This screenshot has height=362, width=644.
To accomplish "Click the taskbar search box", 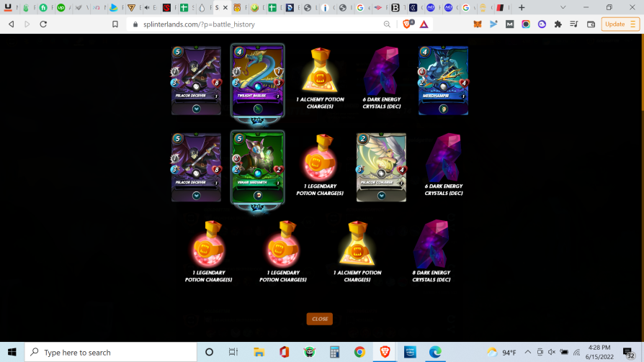I will (x=111, y=352).
